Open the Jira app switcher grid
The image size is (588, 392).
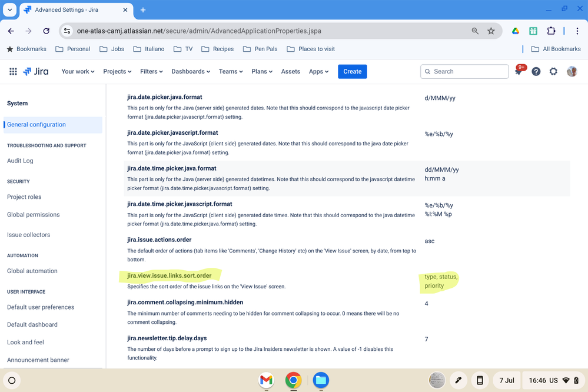pyautogui.click(x=13, y=71)
